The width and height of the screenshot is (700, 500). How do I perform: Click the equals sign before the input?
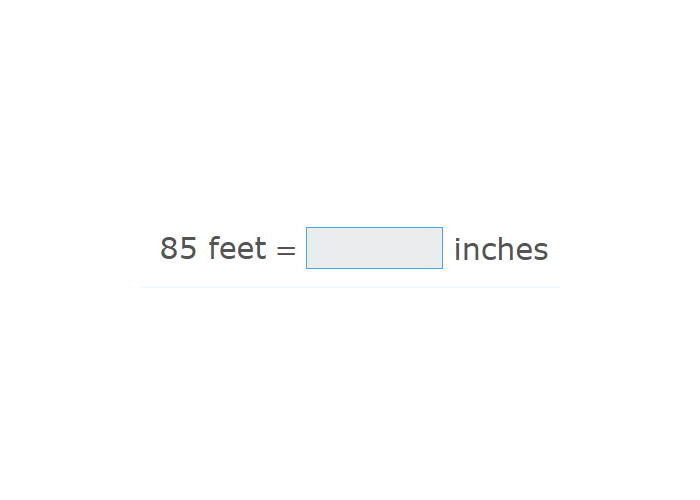pyautogui.click(x=286, y=250)
